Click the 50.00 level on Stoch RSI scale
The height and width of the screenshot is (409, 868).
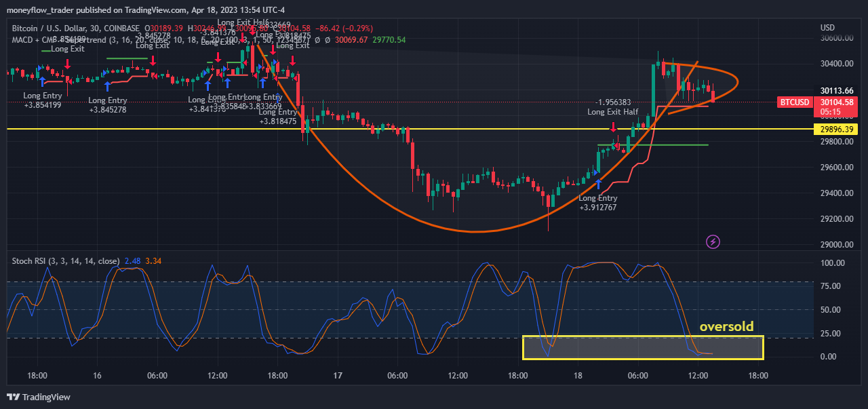pyautogui.click(x=830, y=310)
